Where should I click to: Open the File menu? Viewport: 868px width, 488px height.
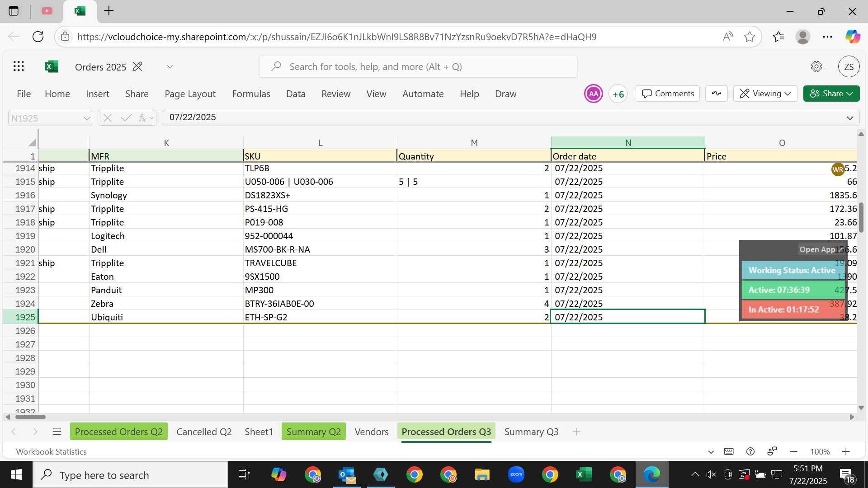24,94
